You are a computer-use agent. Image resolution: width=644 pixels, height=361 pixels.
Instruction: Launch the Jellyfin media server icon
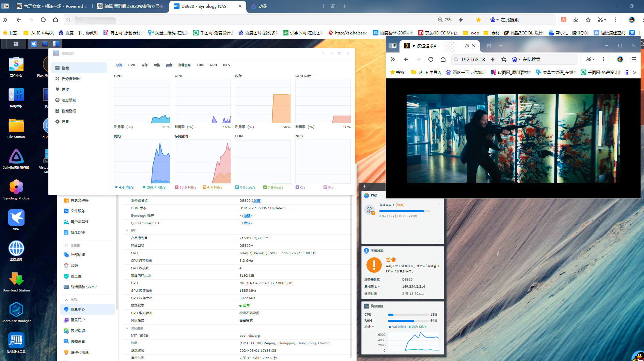point(16,156)
